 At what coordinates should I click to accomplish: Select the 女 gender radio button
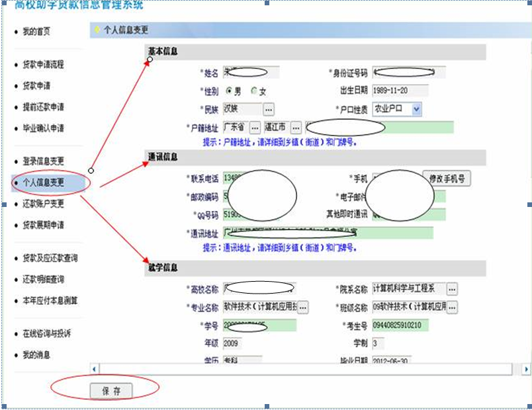click(254, 91)
